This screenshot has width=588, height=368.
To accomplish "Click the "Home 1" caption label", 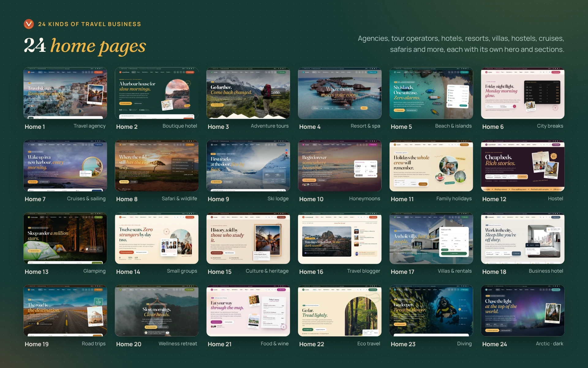I will [35, 127].
